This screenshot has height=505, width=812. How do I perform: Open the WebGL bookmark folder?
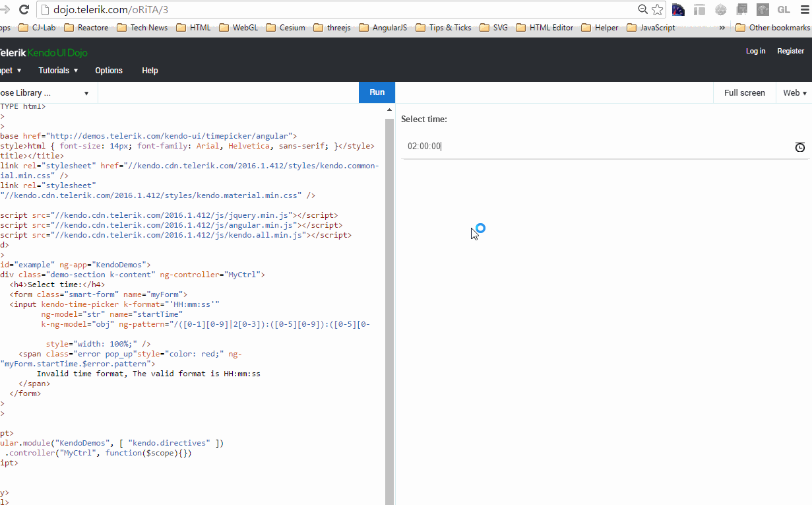[x=239, y=28]
